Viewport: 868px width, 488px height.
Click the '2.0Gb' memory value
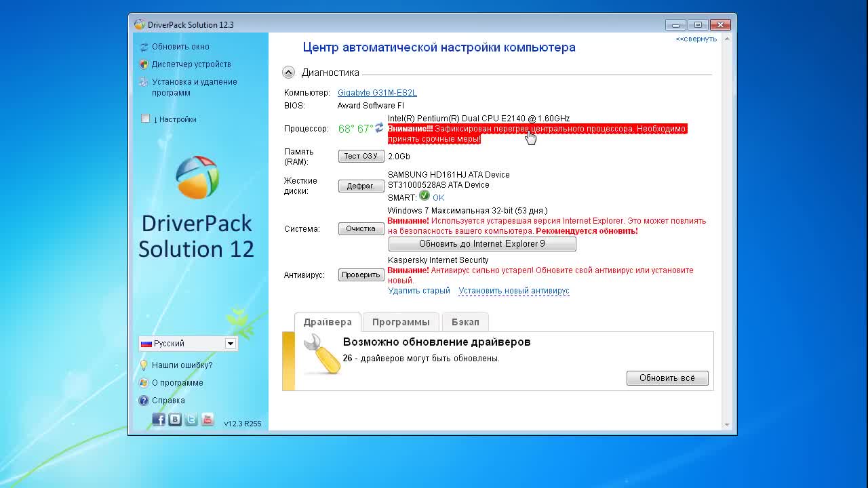(399, 157)
